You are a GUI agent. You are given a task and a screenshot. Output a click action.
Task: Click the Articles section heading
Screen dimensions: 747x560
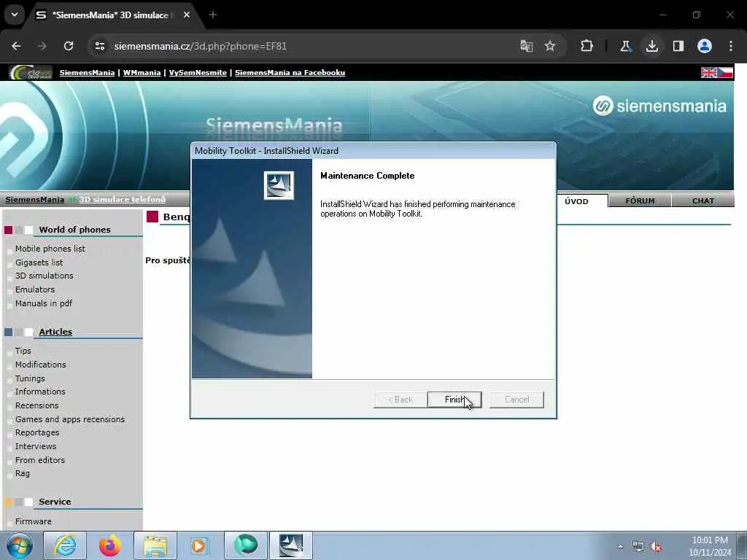55,332
